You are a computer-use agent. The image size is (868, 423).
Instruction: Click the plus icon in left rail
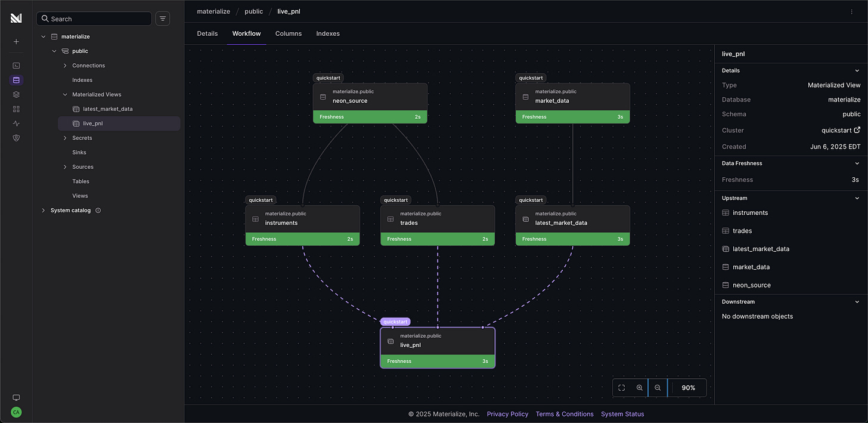(16, 42)
